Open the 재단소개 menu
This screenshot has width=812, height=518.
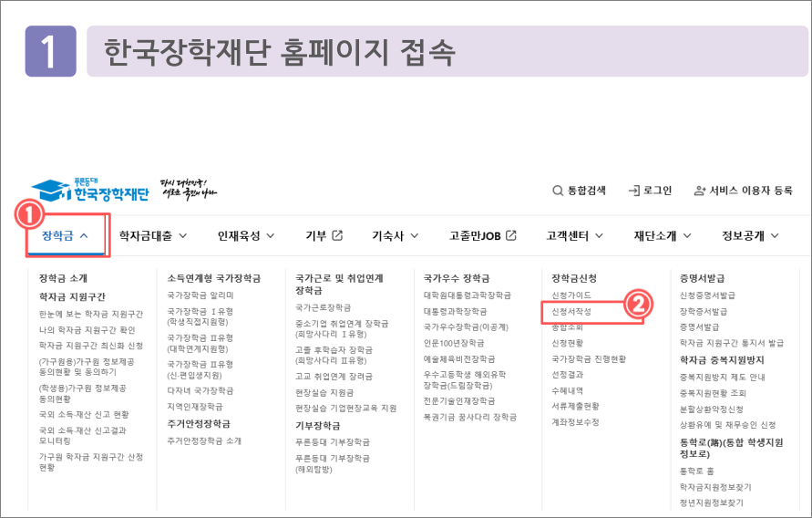tap(655, 235)
